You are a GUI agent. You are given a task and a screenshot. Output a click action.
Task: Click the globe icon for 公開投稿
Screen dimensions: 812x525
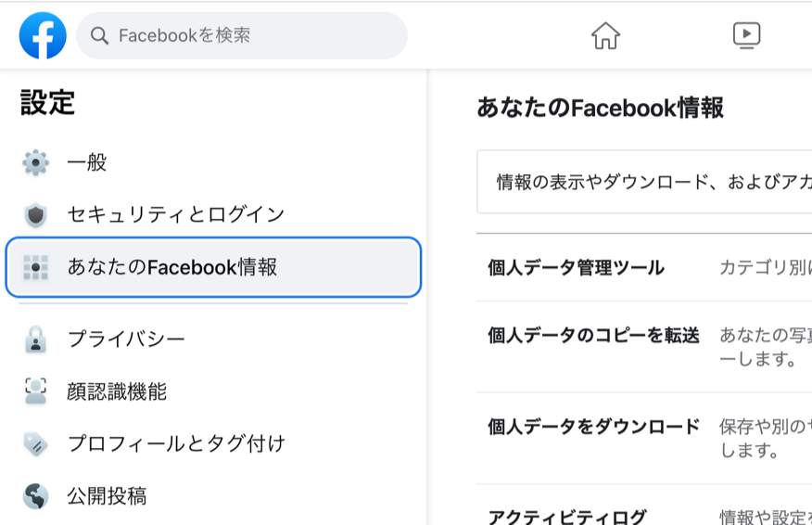pyautogui.click(x=35, y=496)
